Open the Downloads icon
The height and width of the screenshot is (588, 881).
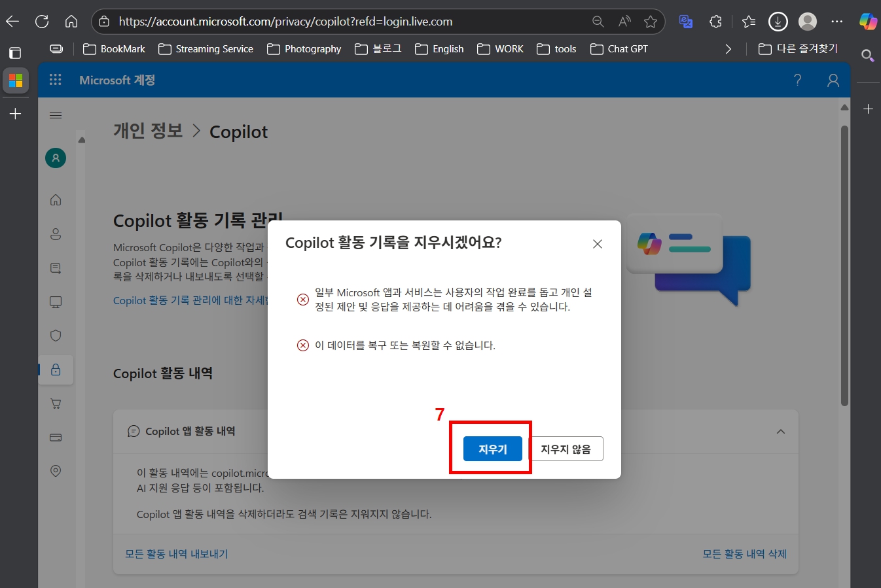[778, 22]
